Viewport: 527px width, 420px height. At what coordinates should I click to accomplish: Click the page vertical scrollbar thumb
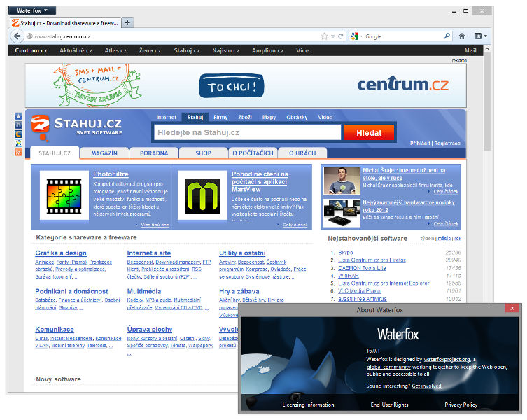[486, 101]
